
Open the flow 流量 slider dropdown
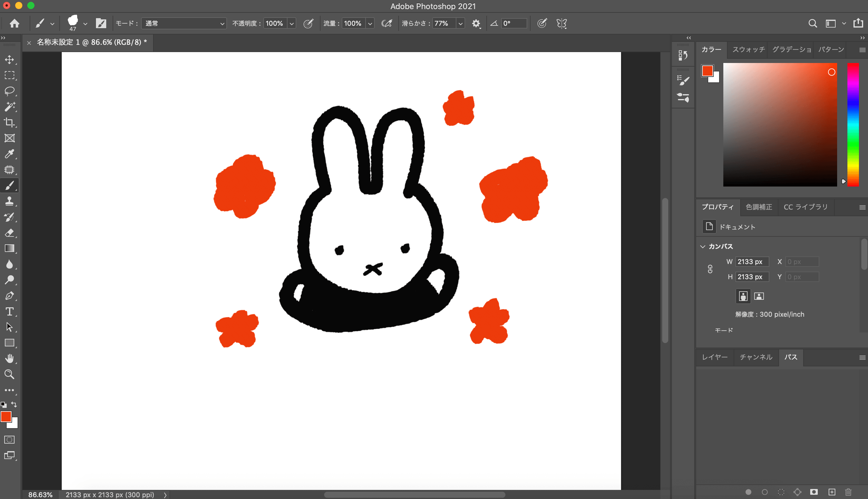coord(370,23)
